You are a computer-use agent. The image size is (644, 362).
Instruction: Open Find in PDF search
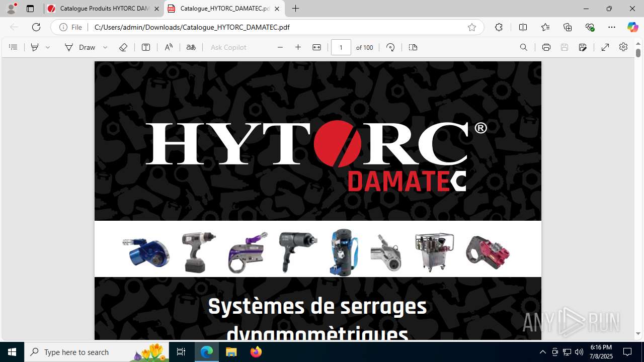tap(524, 47)
